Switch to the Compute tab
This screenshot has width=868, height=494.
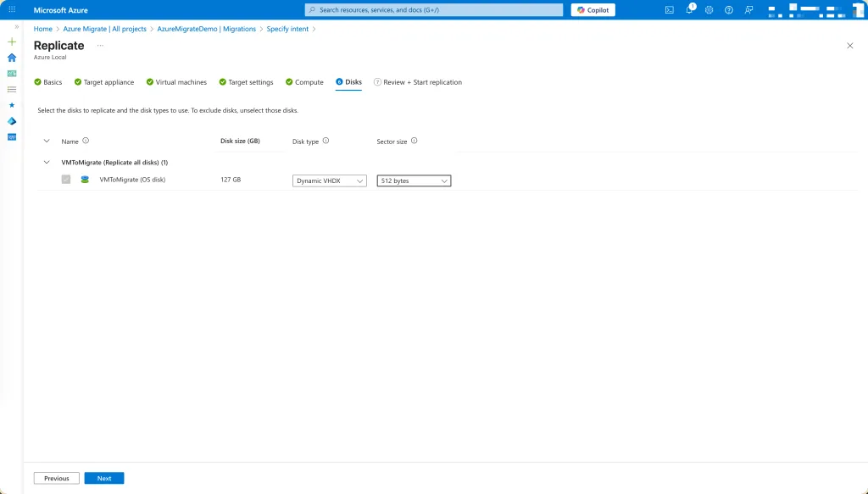[304, 82]
